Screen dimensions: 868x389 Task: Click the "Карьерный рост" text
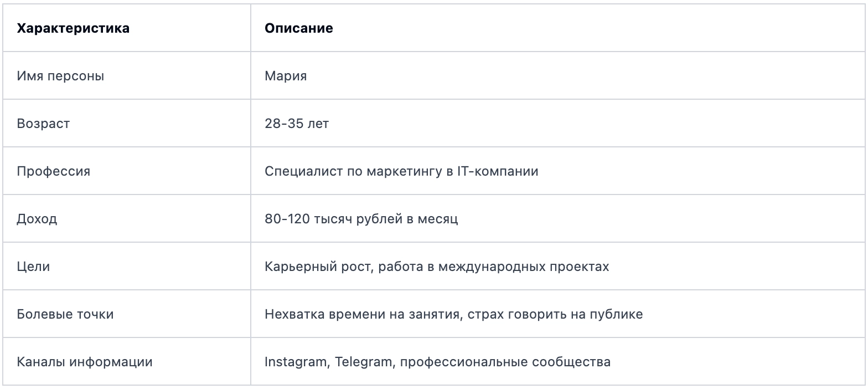pyautogui.click(x=313, y=267)
